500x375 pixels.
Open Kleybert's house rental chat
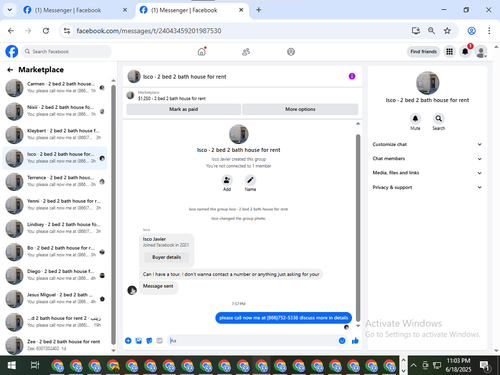click(x=55, y=134)
